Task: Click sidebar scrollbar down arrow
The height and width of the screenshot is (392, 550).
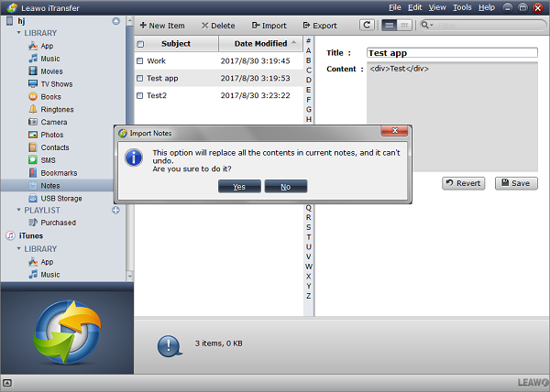Action: [129, 276]
